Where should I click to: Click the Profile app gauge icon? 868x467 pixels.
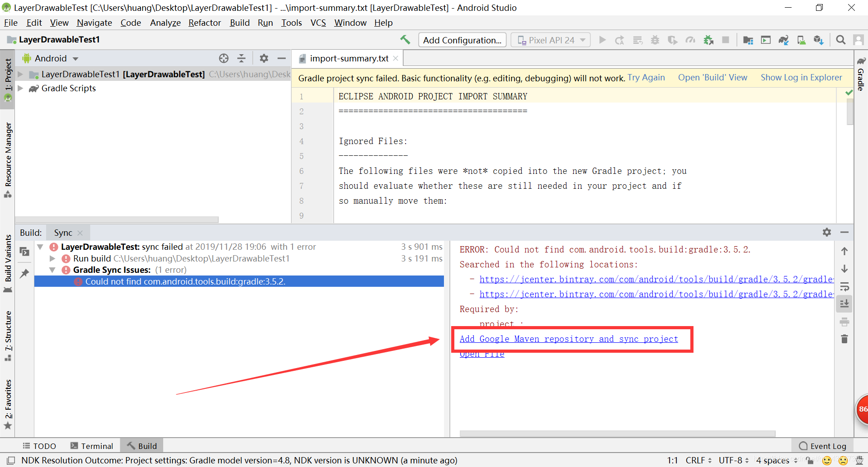(690, 40)
